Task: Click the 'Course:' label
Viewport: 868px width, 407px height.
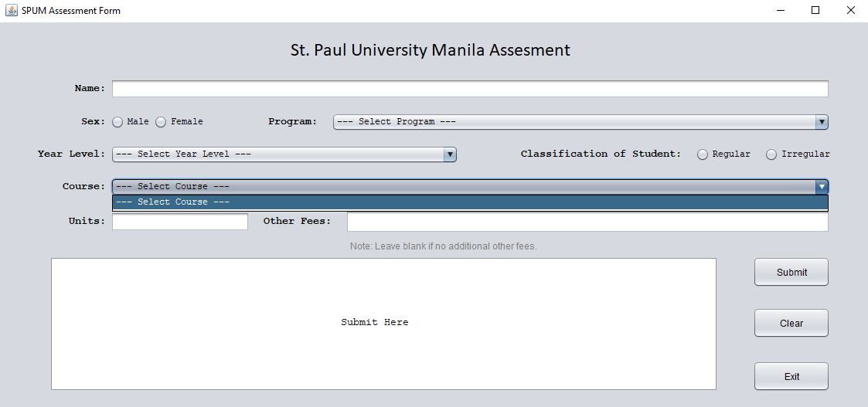Action: pos(83,186)
